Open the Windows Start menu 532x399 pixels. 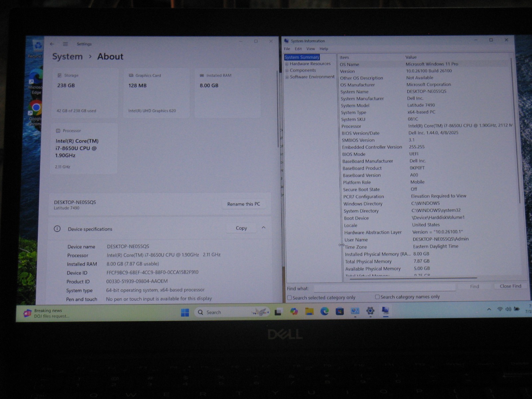[185, 312]
